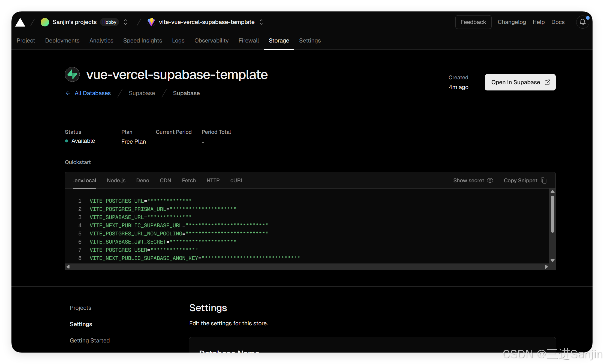Screen dimensions: 604x364
Task: Toggle Show secret eye icon
Action: pos(490,180)
